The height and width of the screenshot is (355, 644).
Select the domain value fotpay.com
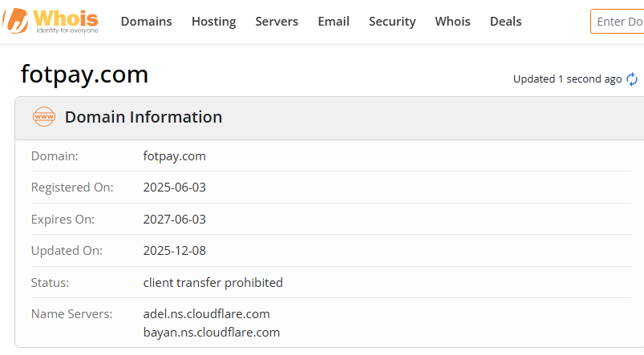coord(174,156)
